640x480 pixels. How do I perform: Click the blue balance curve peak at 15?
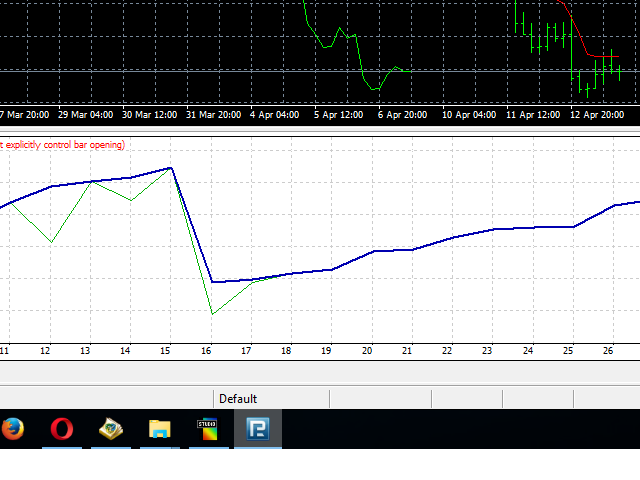tap(172, 168)
